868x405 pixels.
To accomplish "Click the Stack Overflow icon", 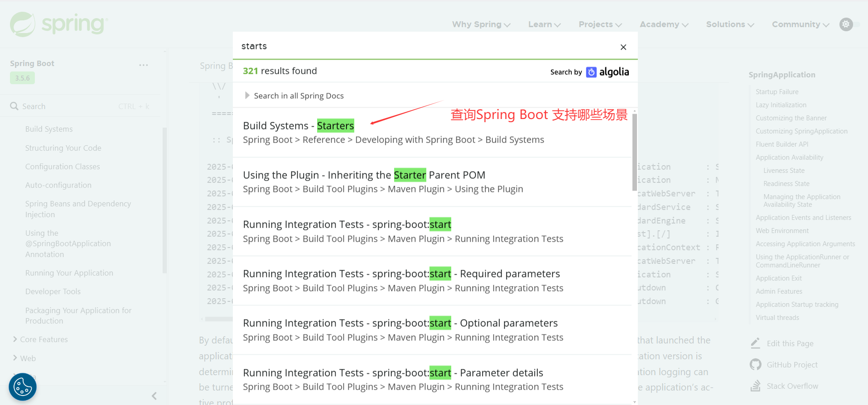I will pos(755,386).
